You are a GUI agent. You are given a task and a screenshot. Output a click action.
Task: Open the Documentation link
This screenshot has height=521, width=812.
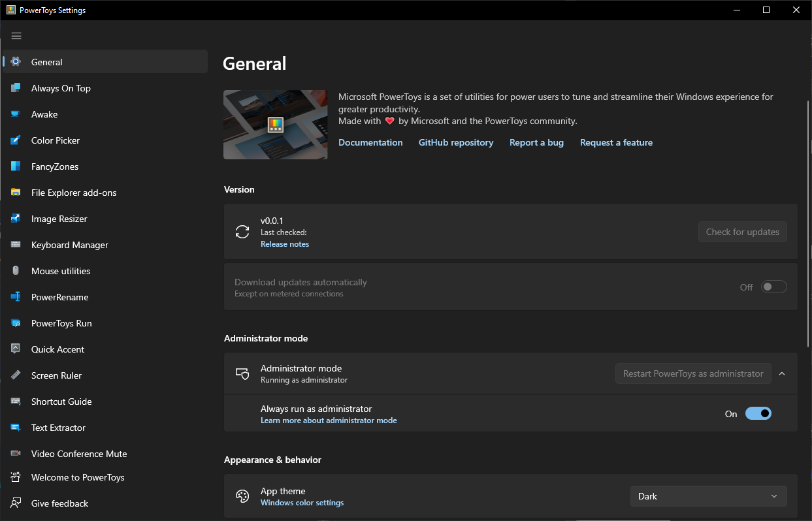coord(370,142)
